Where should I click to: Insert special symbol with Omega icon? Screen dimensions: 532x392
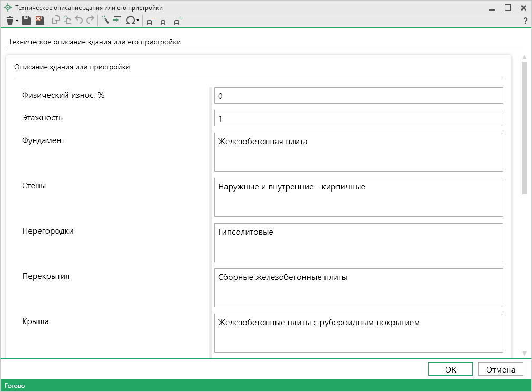(x=130, y=21)
